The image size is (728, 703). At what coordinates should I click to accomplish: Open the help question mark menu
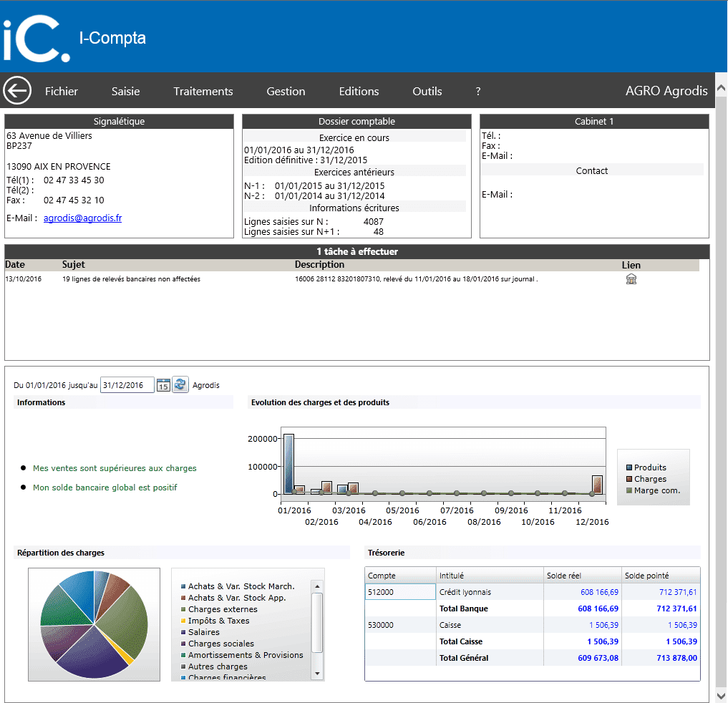[477, 92]
